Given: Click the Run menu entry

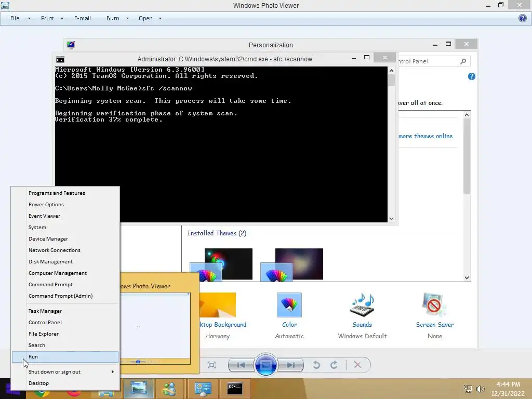Looking at the screenshot, I should click(65, 357).
